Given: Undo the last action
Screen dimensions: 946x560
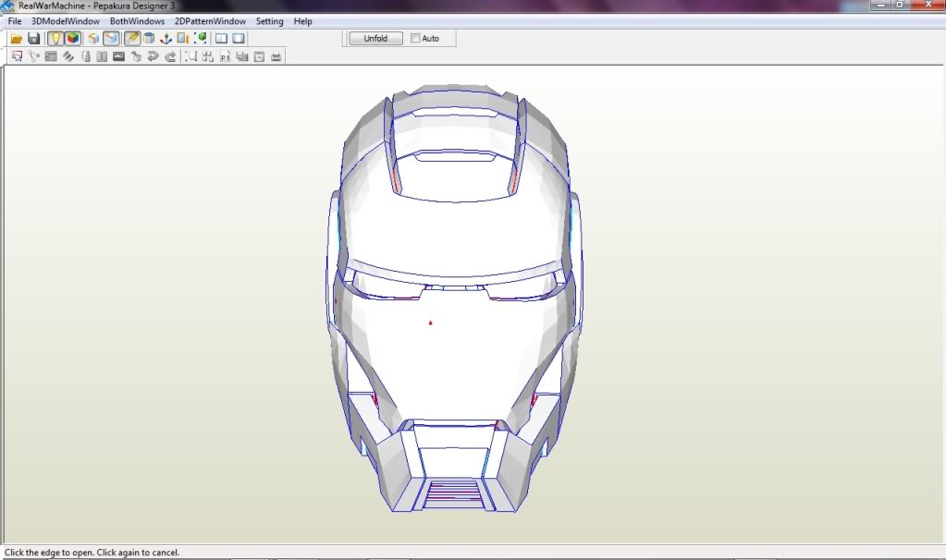Looking at the screenshot, I should tap(153, 56).
